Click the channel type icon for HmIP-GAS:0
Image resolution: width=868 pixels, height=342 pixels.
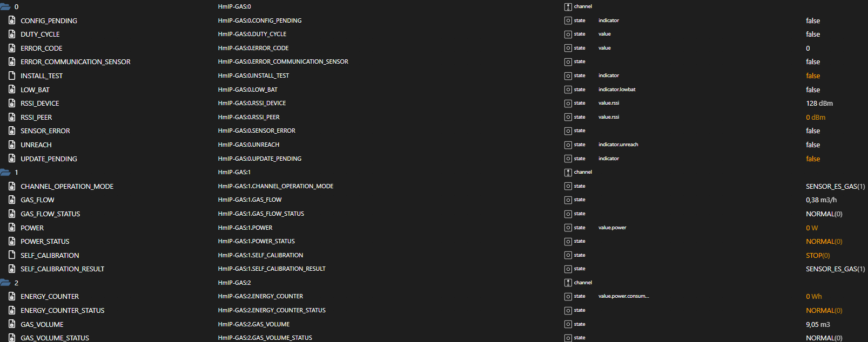click(x=568, y=7)
